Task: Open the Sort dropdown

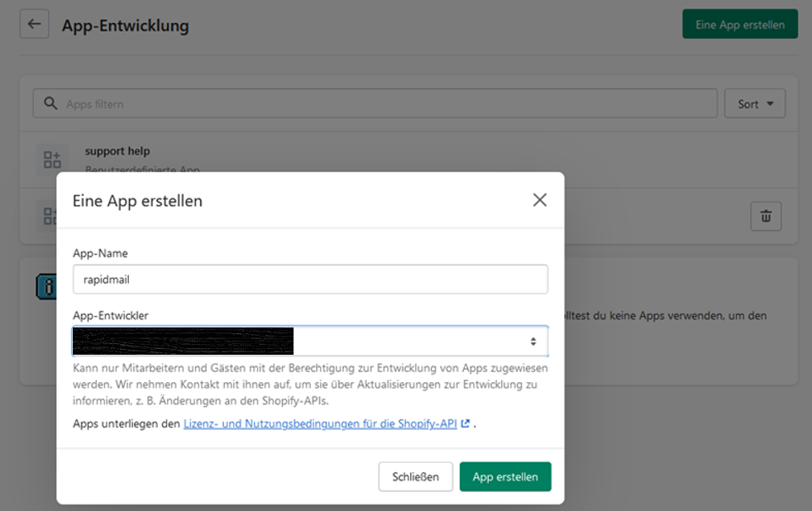Action: [x=754, y=104]
